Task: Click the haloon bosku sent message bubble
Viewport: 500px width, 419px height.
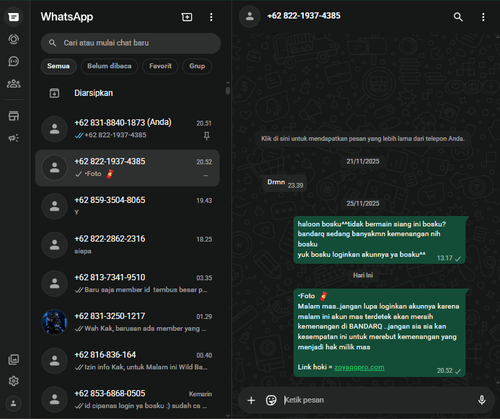Action: tap(380, 240)
